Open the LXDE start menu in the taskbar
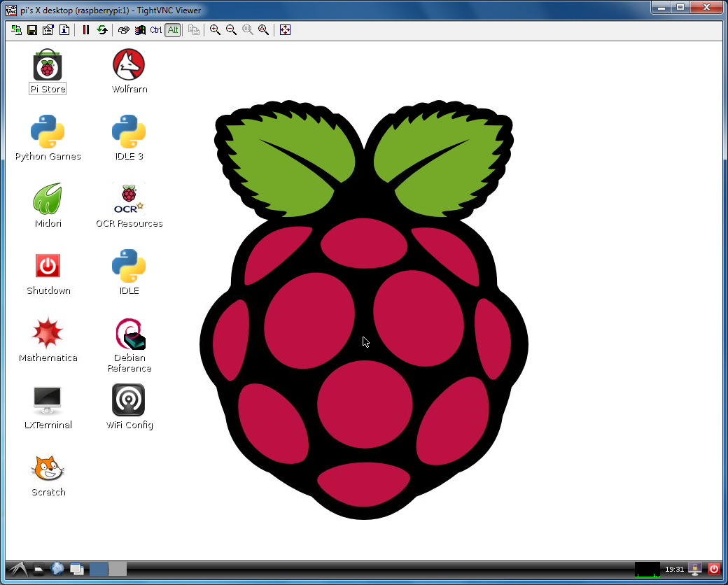 (x=17, y=569)
